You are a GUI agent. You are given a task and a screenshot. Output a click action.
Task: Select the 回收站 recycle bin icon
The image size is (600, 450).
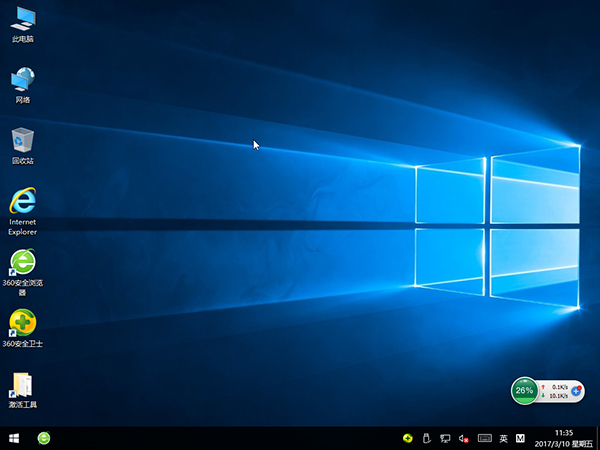[x=23, y=146]
